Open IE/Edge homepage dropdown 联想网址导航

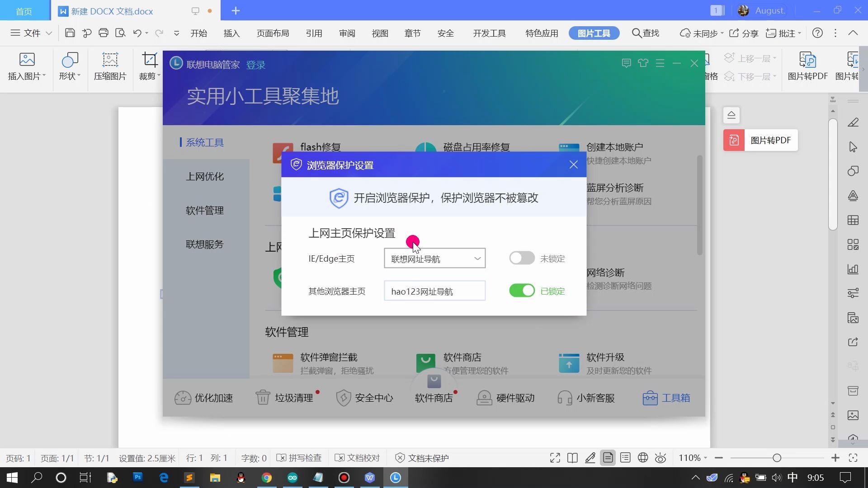point(434,258)
